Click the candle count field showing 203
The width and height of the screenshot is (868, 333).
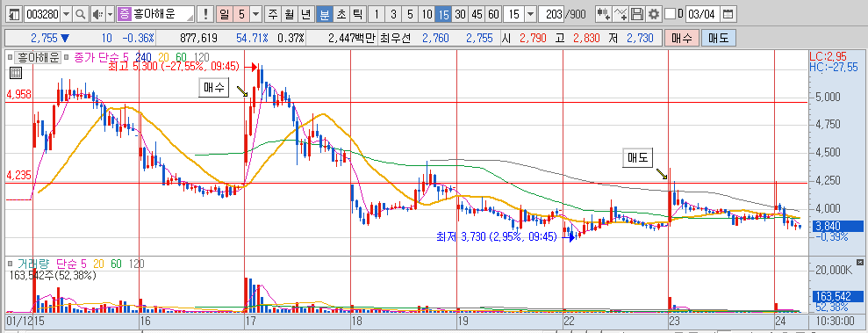(551, 14)
